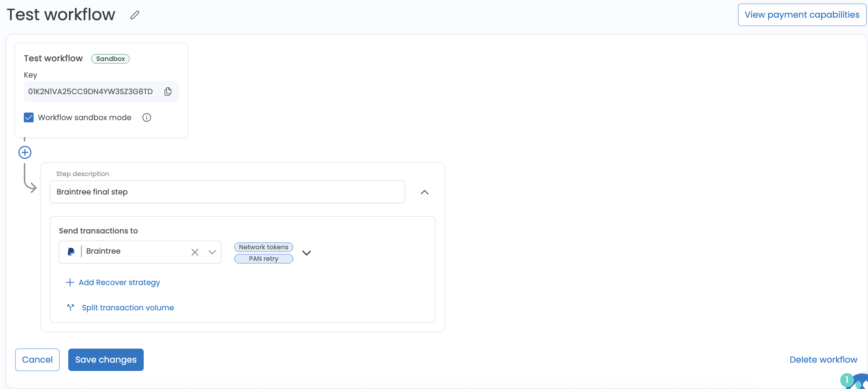
Task: Click the plus icon beside Add Recover strategy
Action: tap(70, 282)
